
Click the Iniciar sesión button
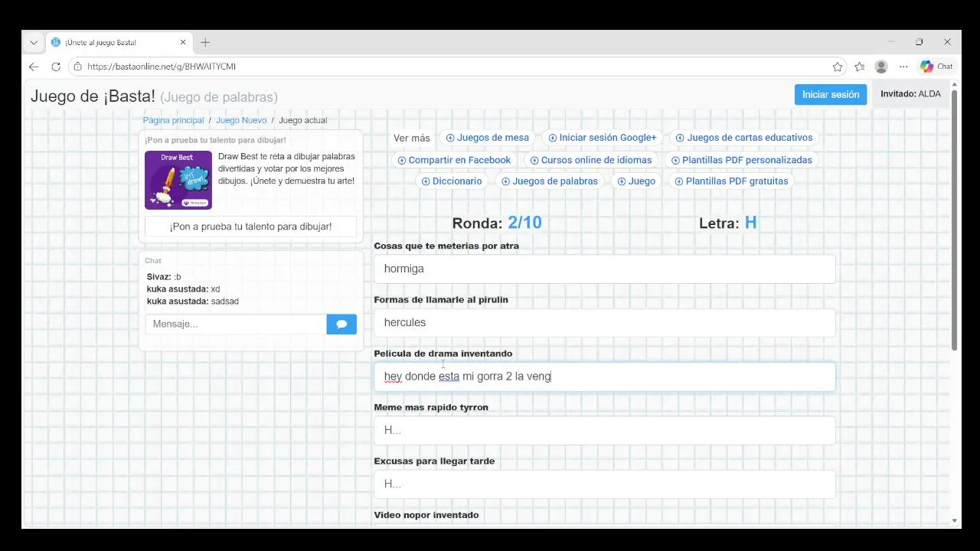[x=831, y=94]
